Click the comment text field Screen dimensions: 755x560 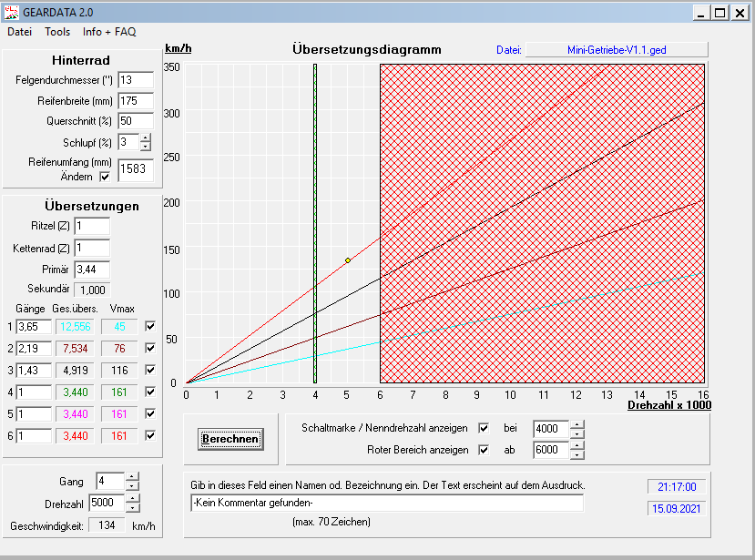point(386,503)
